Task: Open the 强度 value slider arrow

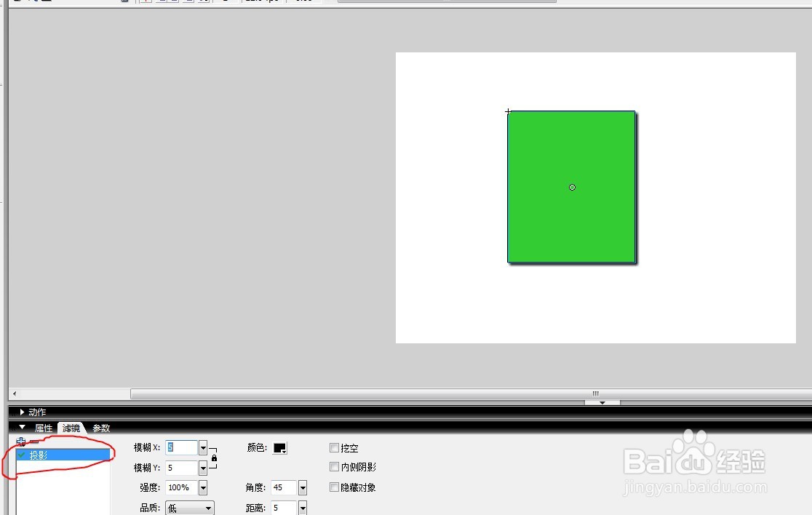Action: point(203,487)
